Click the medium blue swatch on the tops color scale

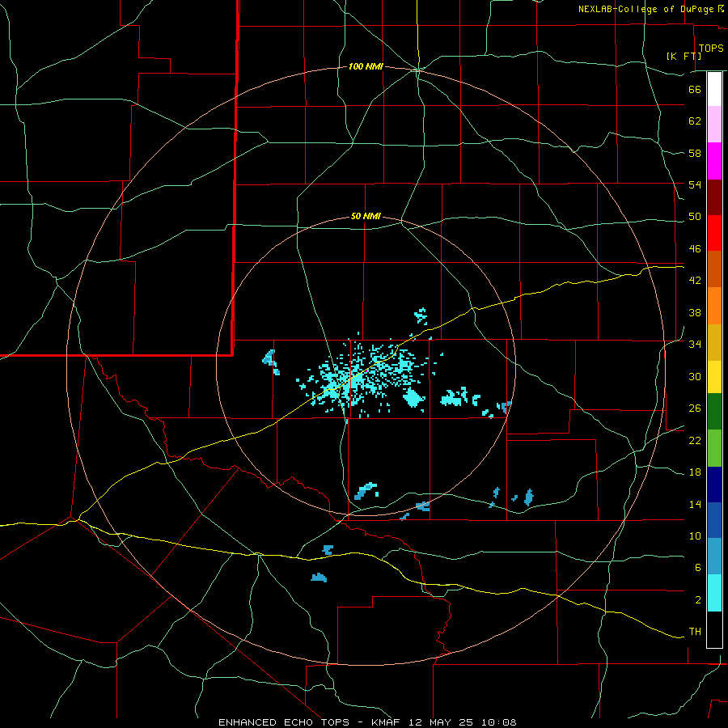coord(714,520)
